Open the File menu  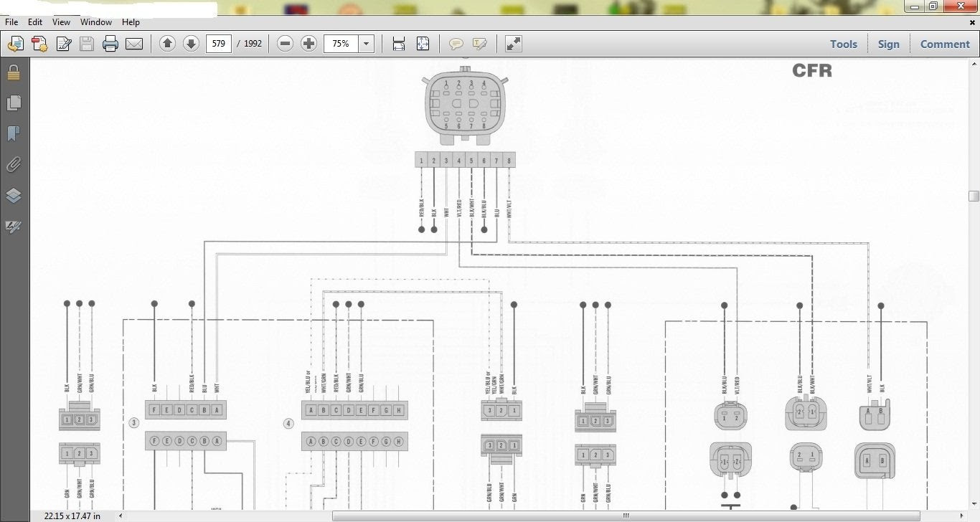point(11,22)
